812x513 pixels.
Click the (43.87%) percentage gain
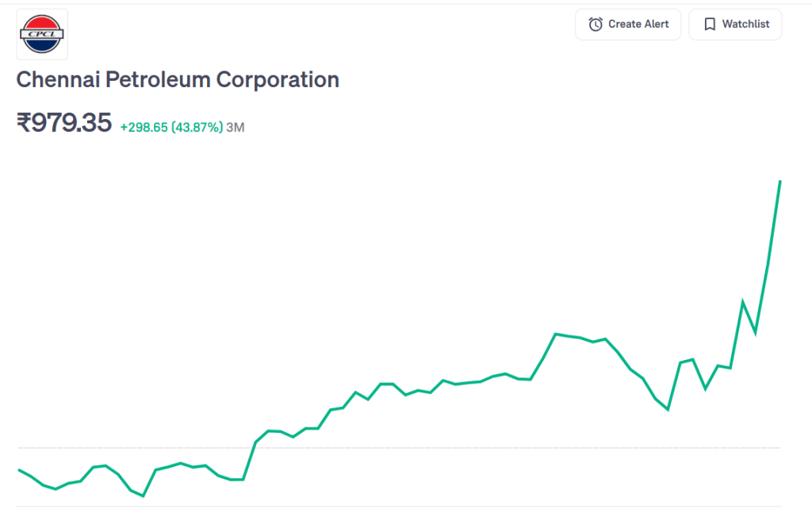click(x=197, y=127)
